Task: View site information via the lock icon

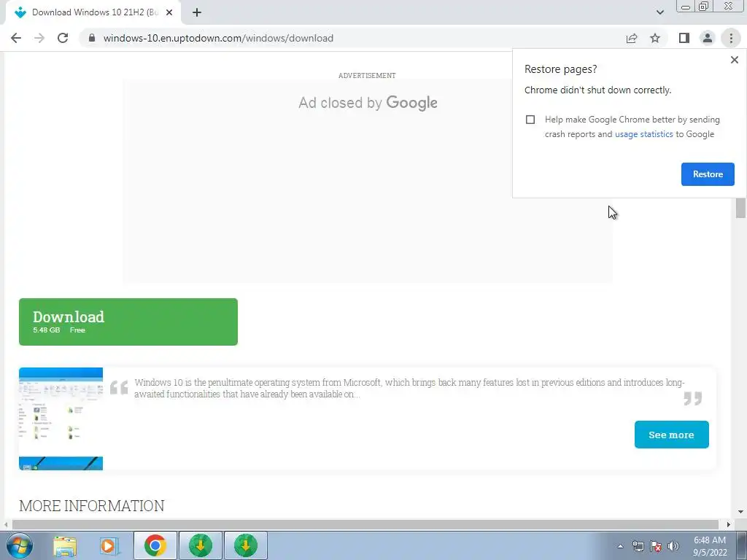Action: point(92,38)
